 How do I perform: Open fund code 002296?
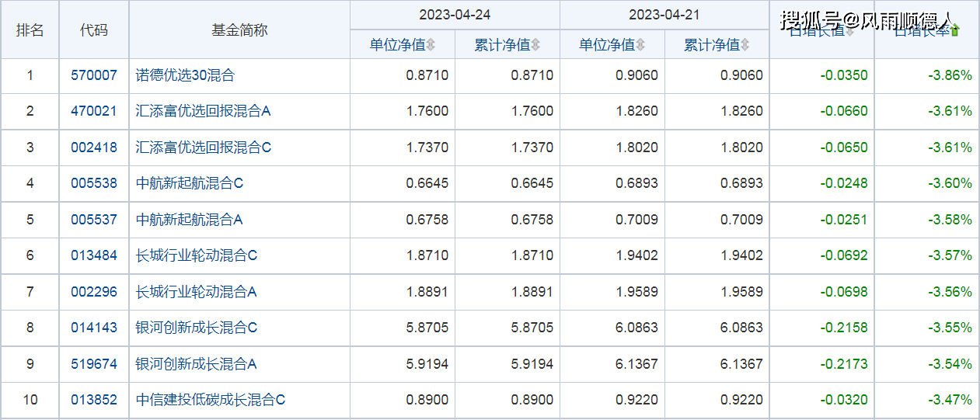coord(94,292)
